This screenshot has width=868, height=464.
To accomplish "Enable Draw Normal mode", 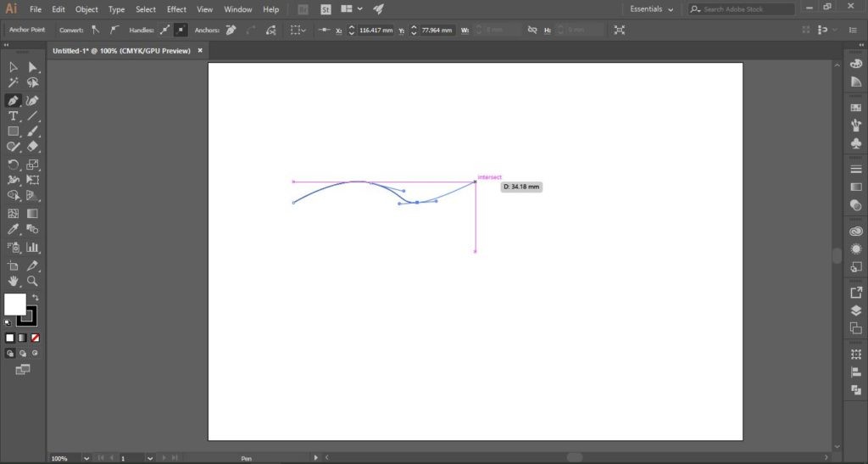I will click(x=10, y=353).
